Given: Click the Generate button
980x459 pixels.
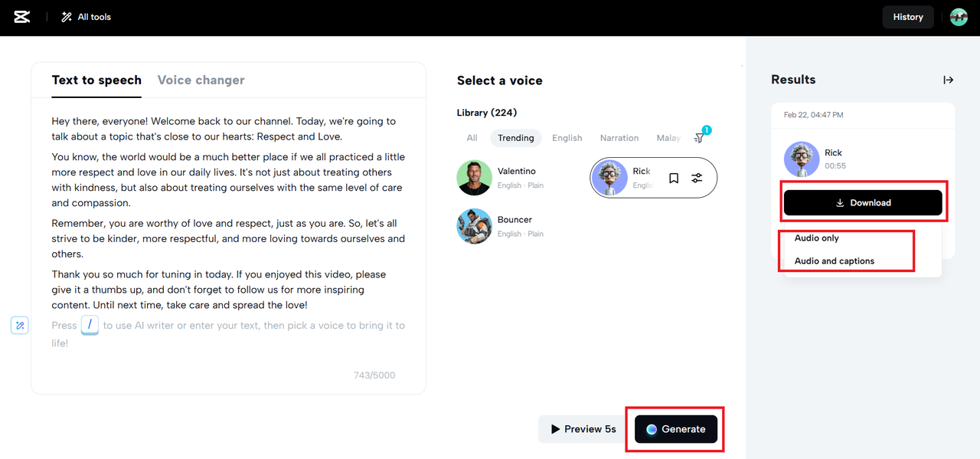Looking at the screenshot, I should pyautogui.click(x=675, y=429).
